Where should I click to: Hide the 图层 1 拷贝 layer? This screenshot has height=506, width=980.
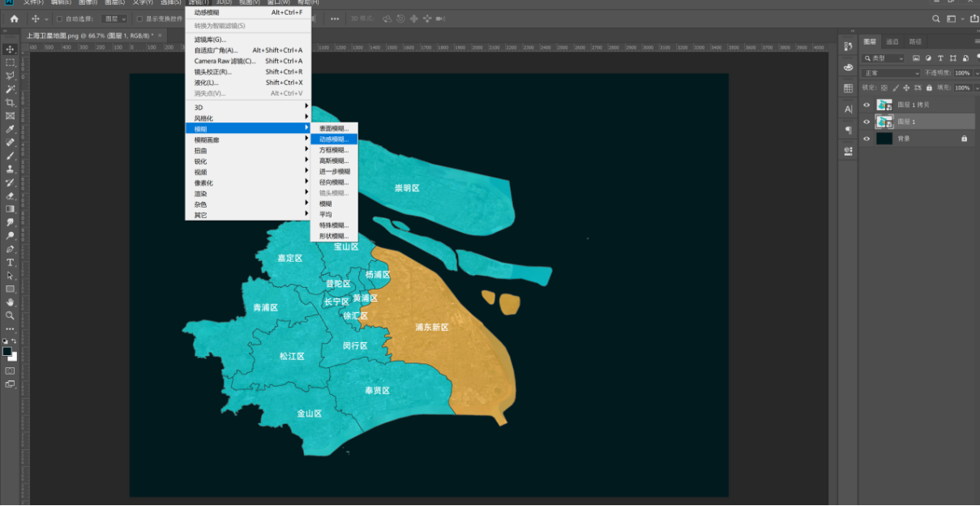tap(866, 105)
